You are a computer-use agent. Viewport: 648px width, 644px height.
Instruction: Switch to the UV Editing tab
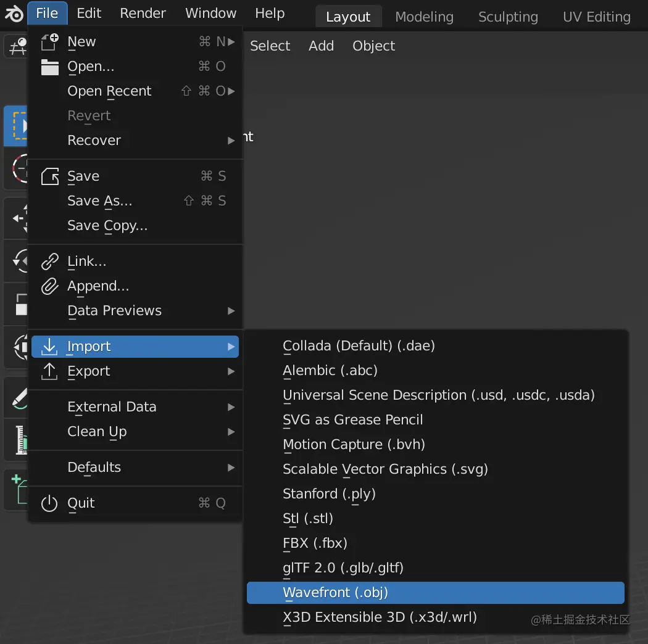point(597,17)
